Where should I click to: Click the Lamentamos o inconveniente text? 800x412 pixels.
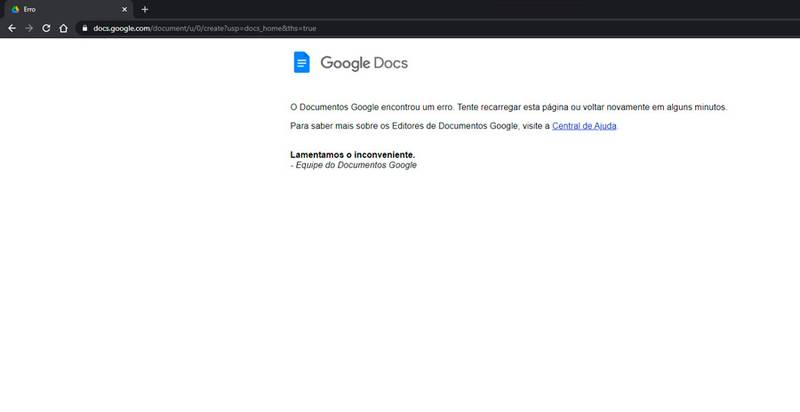pyautogui.click(x=353, y=154)
